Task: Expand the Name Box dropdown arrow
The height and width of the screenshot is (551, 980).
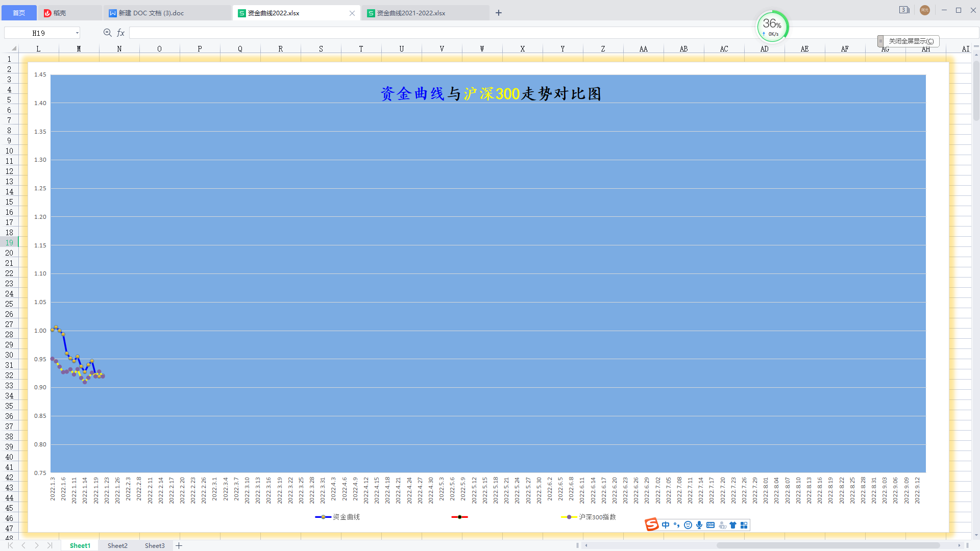Action: [77, 33]
